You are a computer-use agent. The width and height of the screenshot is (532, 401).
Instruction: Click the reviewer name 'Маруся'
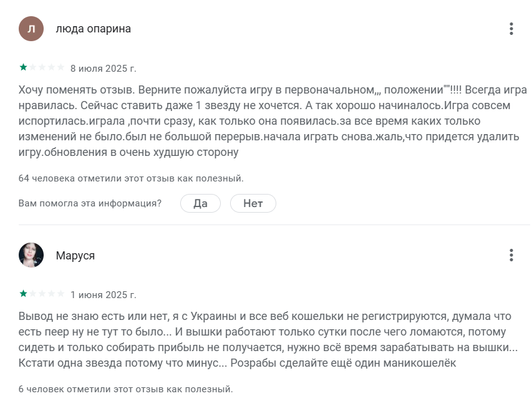(75, 256)
